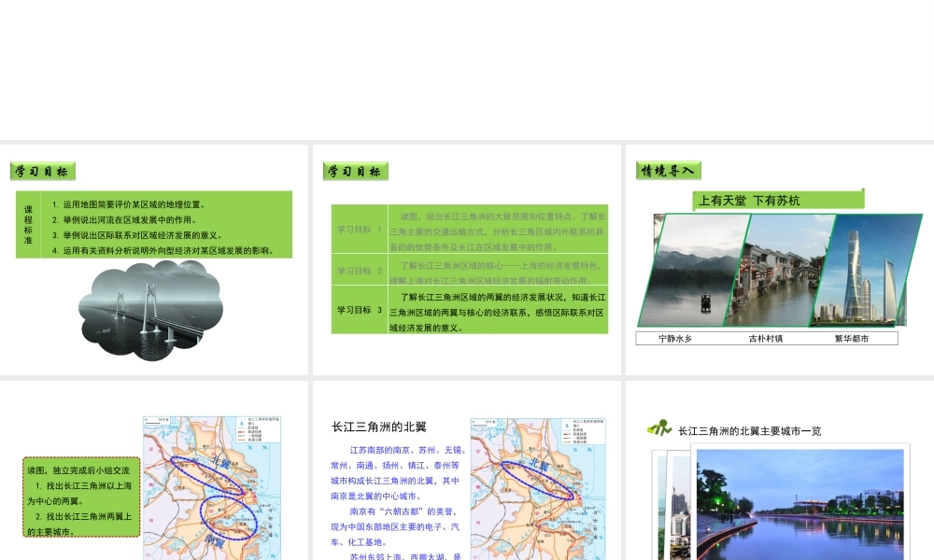934x560 pixels.
Task: Click the cloud-shaped bridge photo
Action: click(x=150, y=310)
